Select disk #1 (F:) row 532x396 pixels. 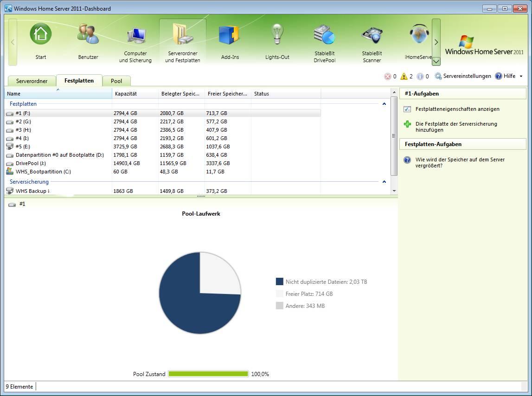click(162, 113)
